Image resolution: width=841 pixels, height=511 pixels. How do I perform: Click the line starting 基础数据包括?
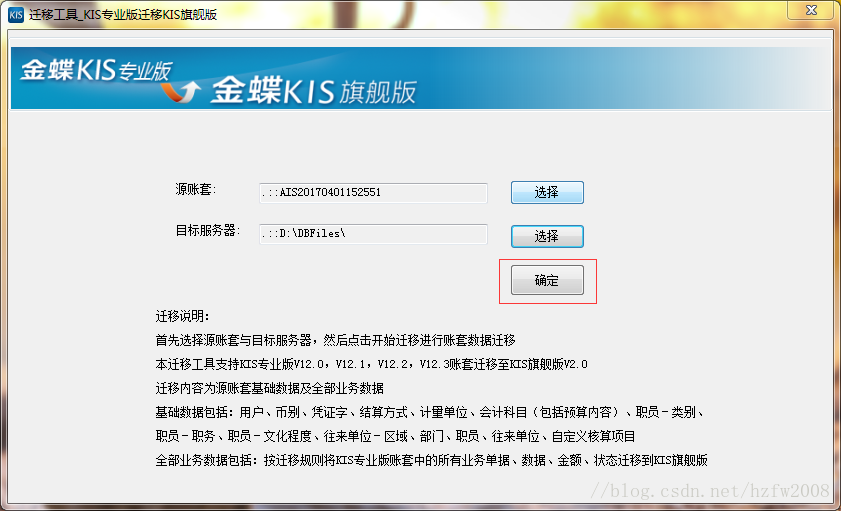coord(430,412)
